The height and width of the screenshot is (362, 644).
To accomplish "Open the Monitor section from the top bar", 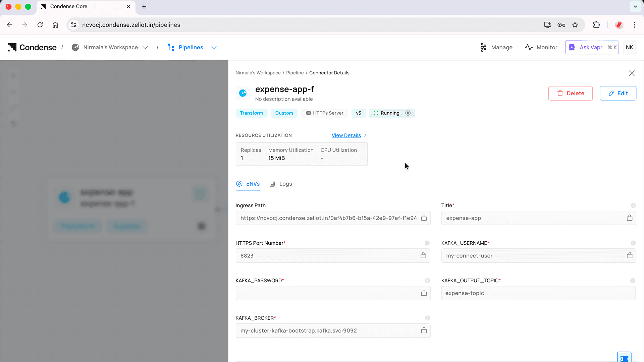I will 541,47.
